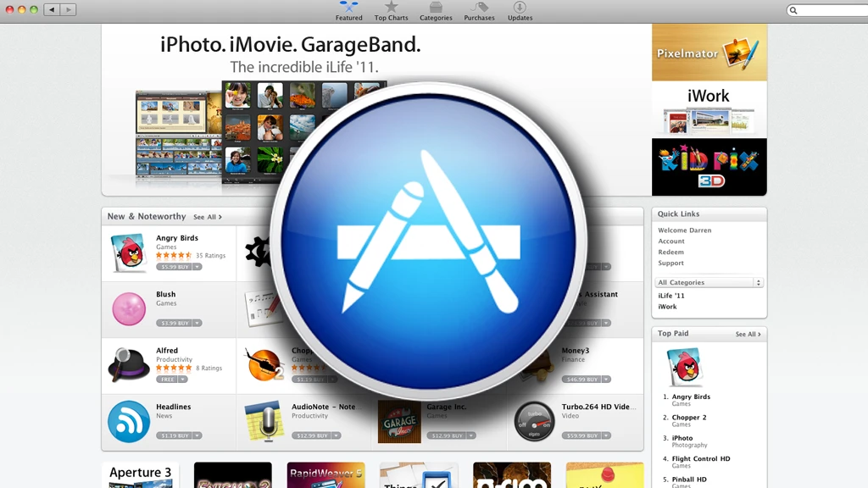Screen dimensions: 868x488
Task: Buy Money3 for $46.99
Action: pyautogui.click(x=581, y=380)
